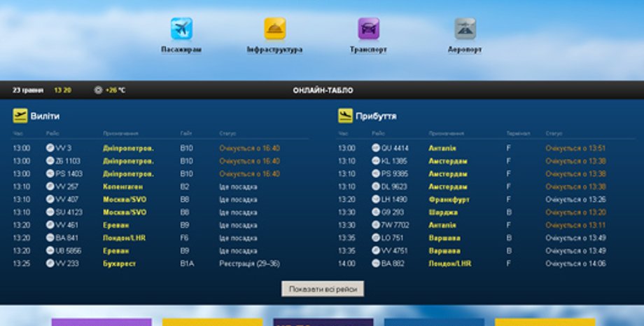Click airline logo icon for flight BA 841
The height and width of the screenshot is (326, 644).
(x=50, y=238)
